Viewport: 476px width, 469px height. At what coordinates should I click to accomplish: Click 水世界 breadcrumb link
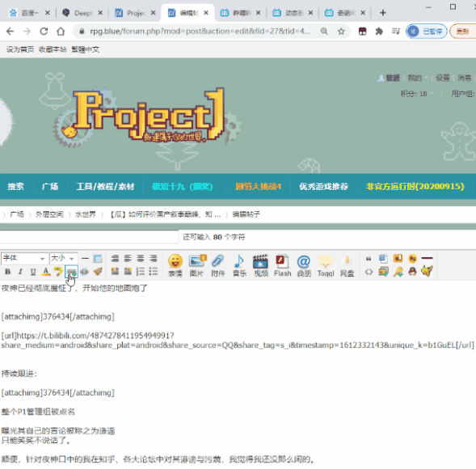[86, 214]
